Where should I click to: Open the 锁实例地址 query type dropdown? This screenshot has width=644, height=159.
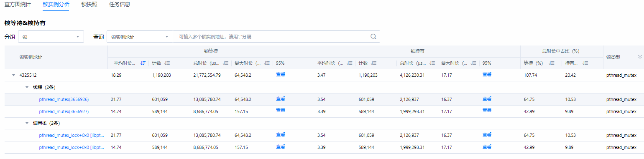coord(140,37)
